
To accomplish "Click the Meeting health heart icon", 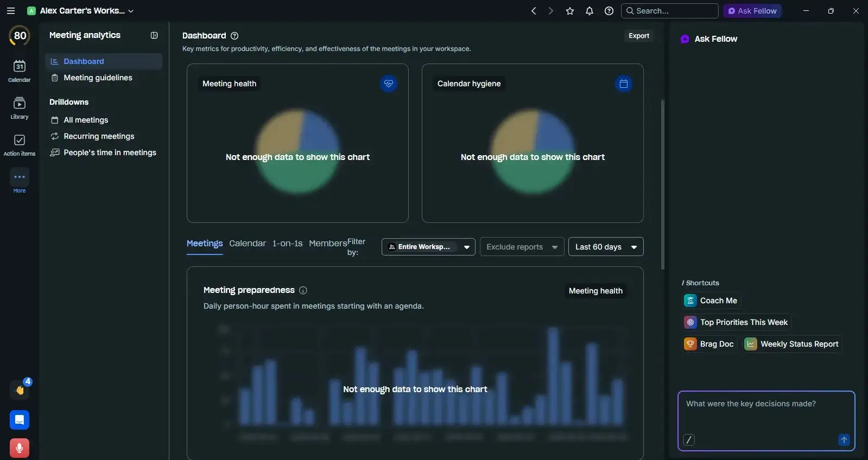I will pyautogui.click(x=389, y=84).
